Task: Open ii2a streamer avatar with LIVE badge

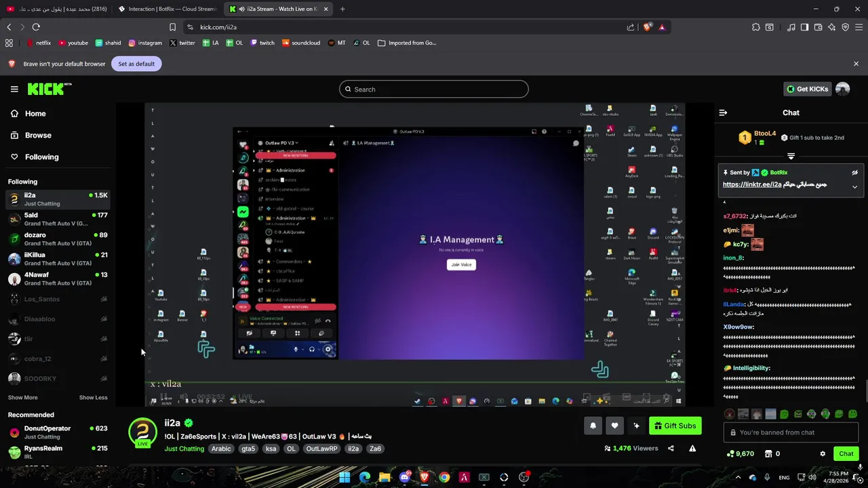Action: (142, 432)
